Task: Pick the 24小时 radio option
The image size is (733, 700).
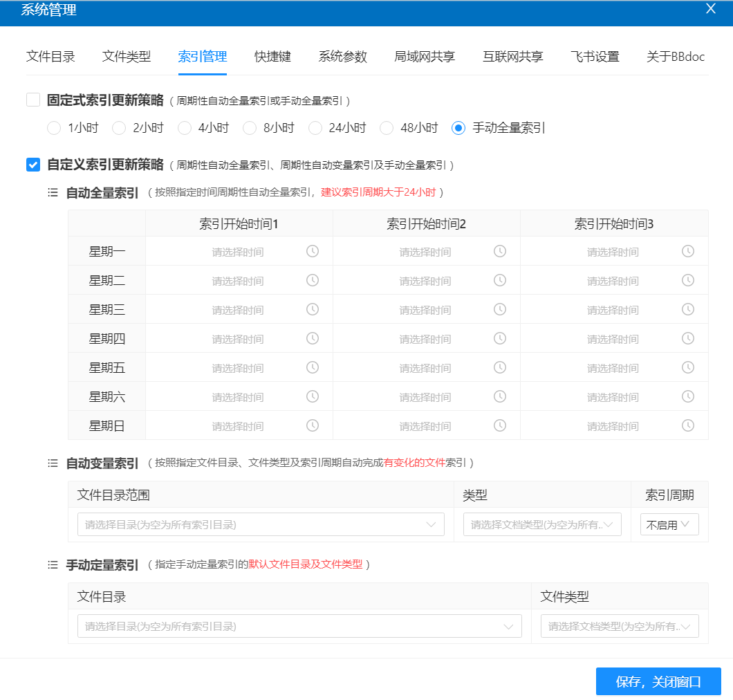Action: point(315,128)
